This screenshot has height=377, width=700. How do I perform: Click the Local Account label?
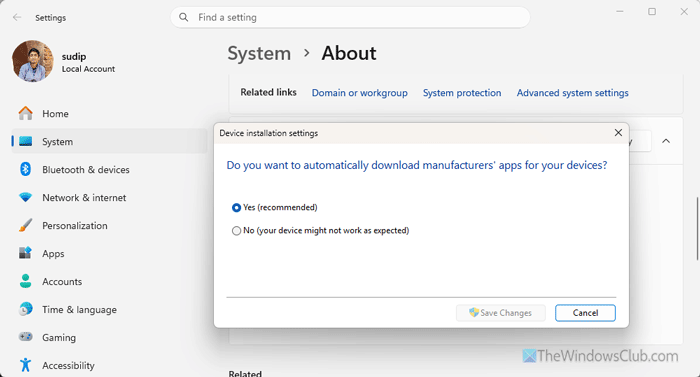pyautogui.click(x=88, y=69)
